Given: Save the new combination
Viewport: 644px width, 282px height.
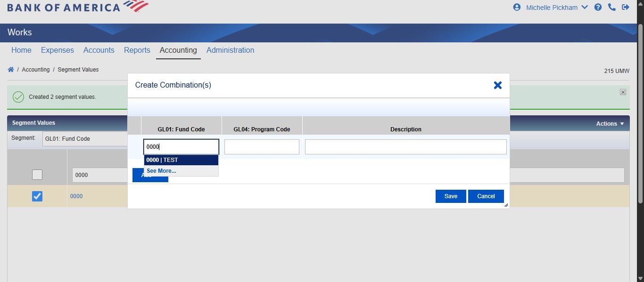Looking at the screenshot, I should 450,196.
